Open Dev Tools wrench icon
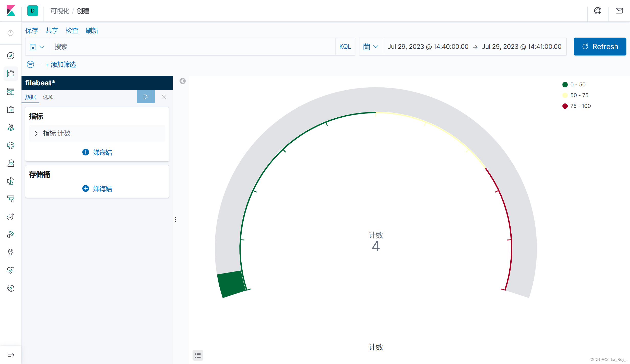This screenshot has width=630, height=364. [11, 253]
